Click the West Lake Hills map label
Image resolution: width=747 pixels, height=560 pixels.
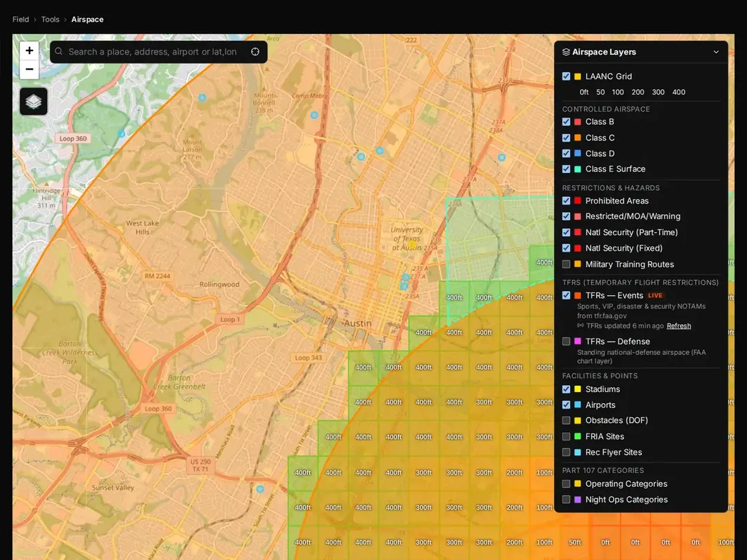pyautogui.click(x=142, y=227)
